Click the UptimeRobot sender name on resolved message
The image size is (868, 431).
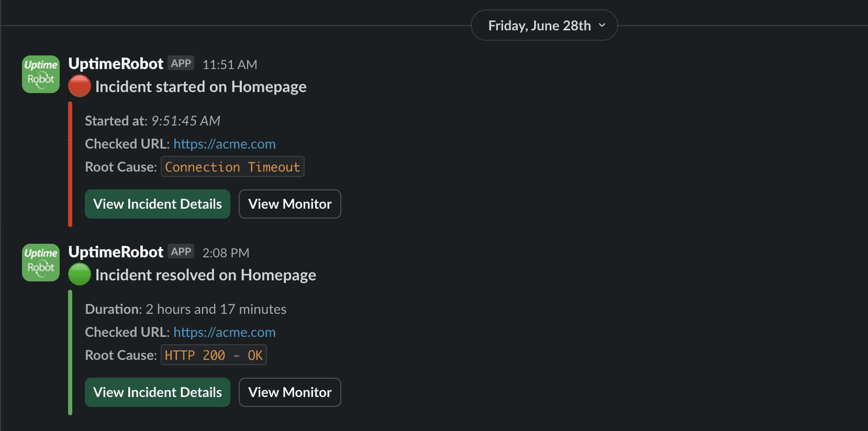(x=116, y=252)
